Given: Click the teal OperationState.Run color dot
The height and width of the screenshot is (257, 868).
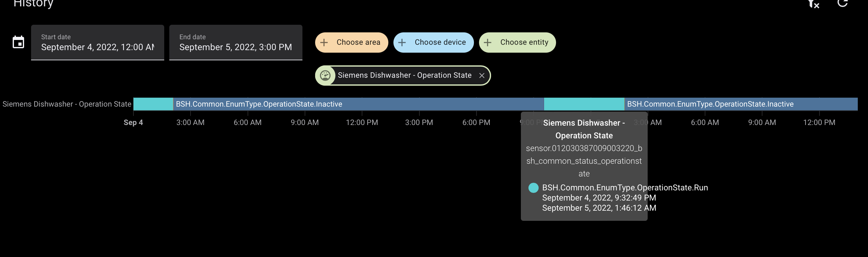Looking at the screenshot, I should click(x=534, y=188).
